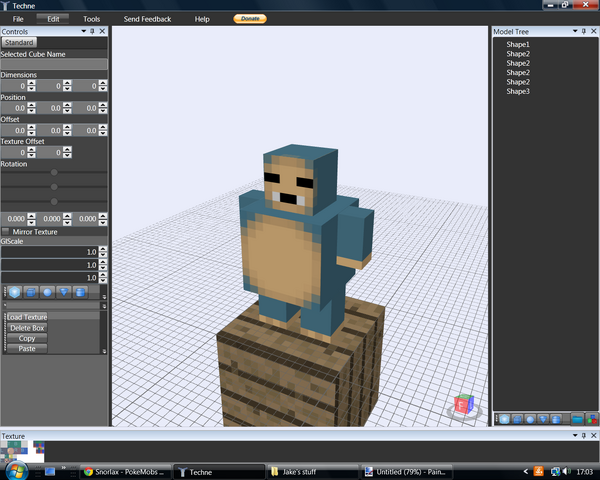
Task: Click the Techne logo in title bar
Action: pyautogui.click(x=5, y=6)
